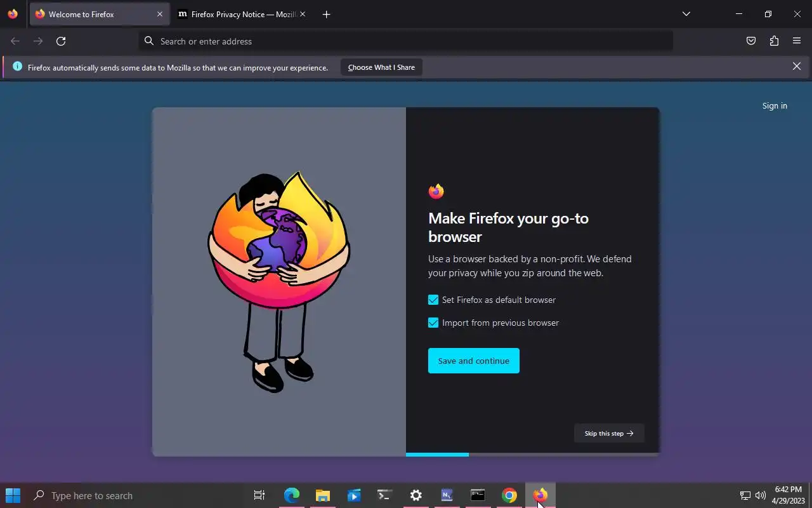The height and width of the screenshot is (508, 812).
Task: Dismiss the data sharing notification bar
Action: point(797,66)
